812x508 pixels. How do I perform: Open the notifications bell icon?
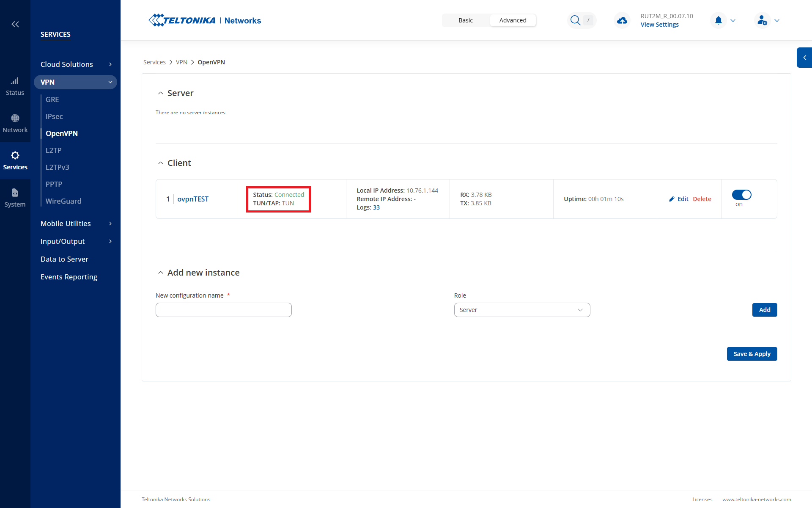[718, 20]
